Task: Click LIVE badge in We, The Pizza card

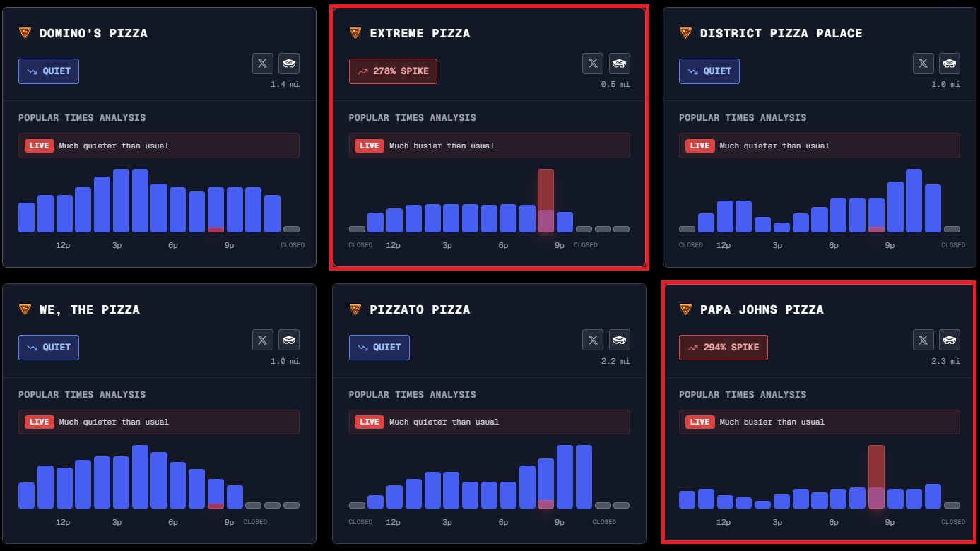Action: [x=39, y=422]
